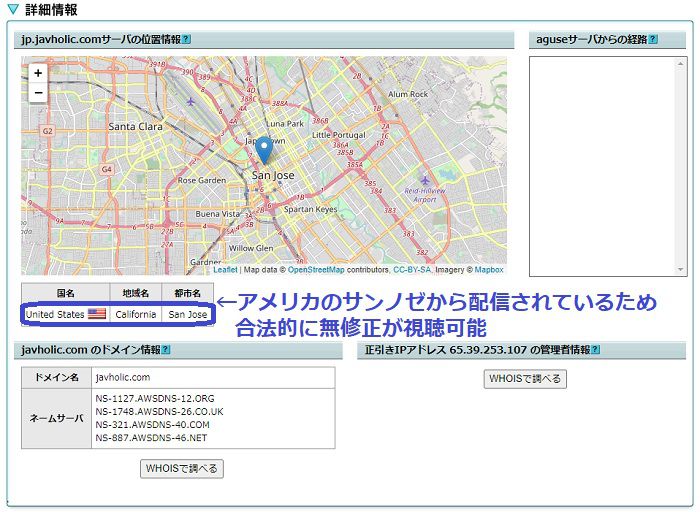Click the ドメイン名 row header
700x512 pixels.
[x=57, y=378]
